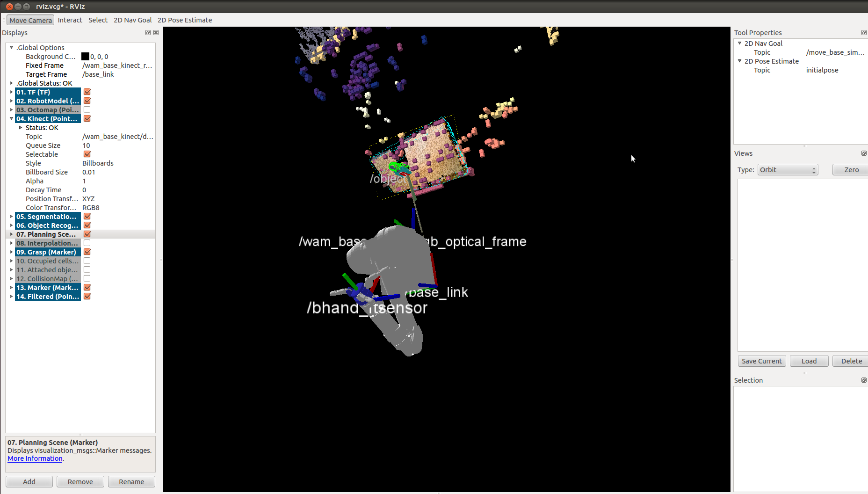The width and height of the screenshot is (868, 494).
Task: Expand the 02. RobotModel tree item
Action: 11,101
